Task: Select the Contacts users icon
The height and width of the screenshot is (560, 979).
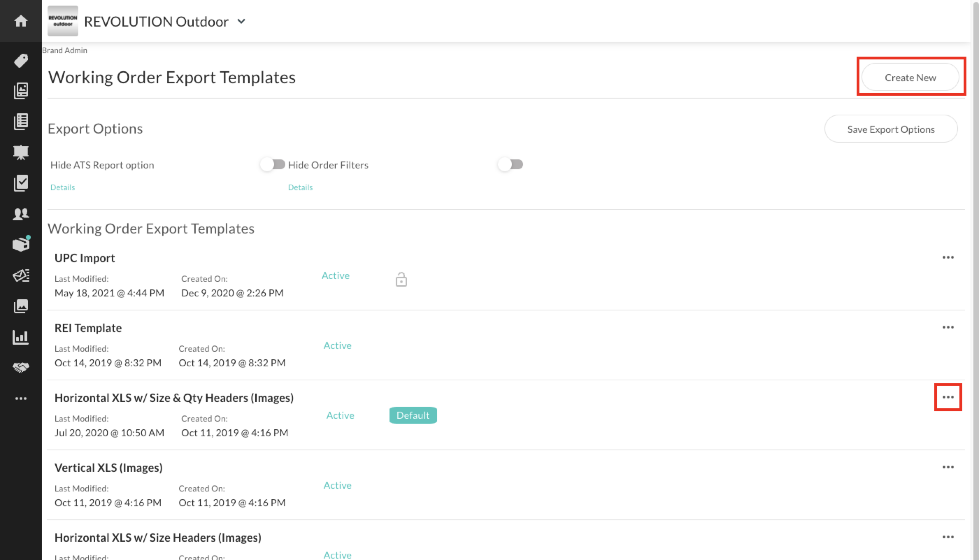Action: pos(21,214)
